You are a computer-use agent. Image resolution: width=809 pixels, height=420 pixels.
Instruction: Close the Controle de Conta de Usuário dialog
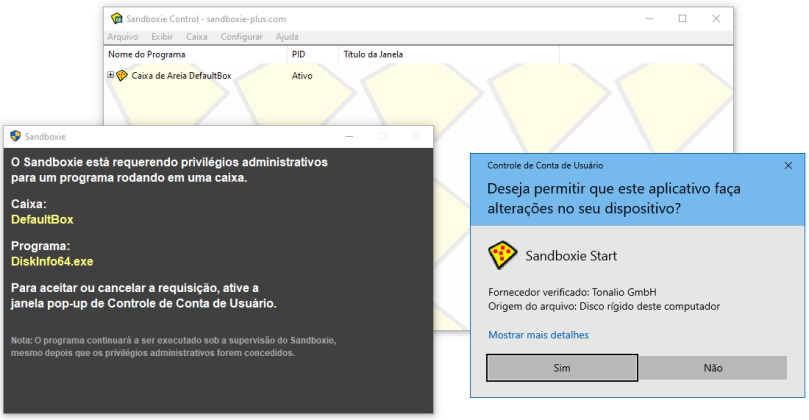(x=788, y=166)
